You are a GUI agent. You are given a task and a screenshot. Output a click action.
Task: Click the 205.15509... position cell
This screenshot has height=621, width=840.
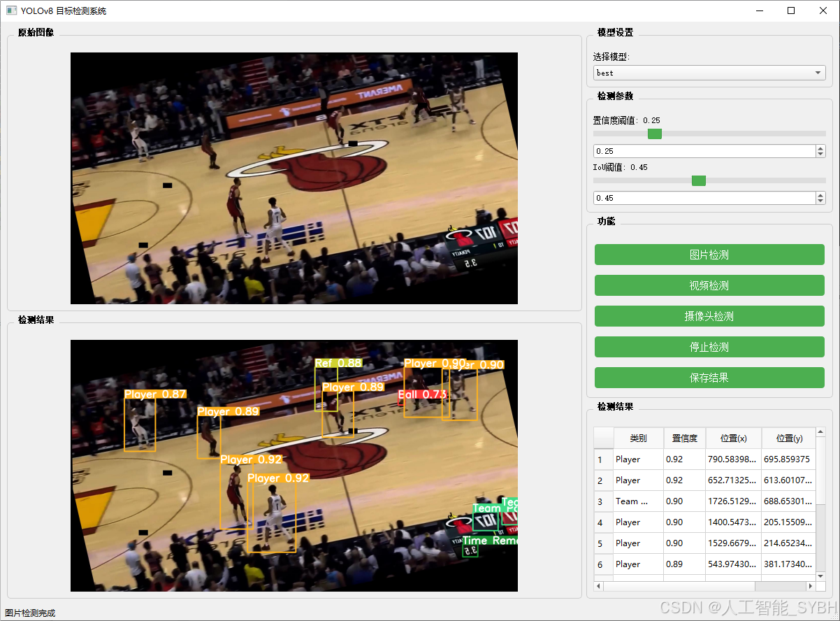(788, 522)
